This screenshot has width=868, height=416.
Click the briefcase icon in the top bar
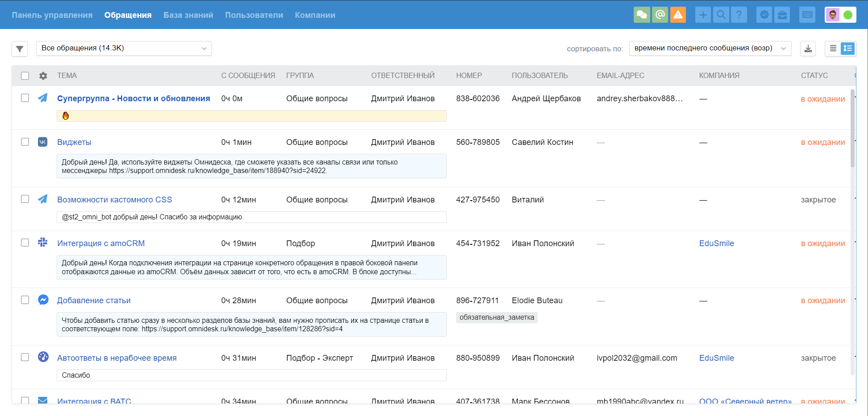782,15
